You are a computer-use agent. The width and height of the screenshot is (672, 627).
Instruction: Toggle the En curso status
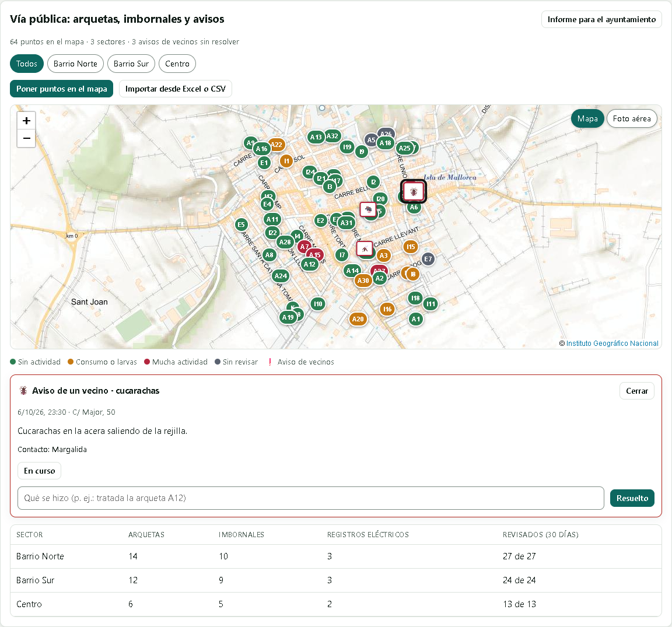click(40, 471)
